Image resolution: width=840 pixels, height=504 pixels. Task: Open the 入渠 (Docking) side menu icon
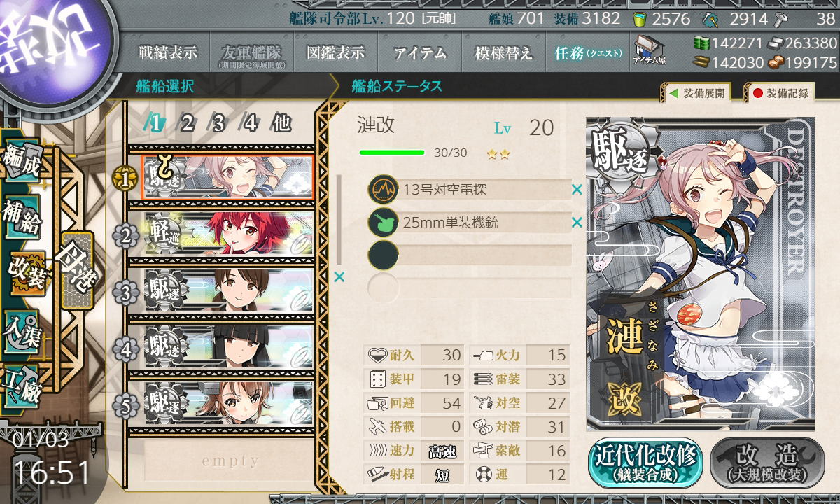tap(22, 326)
